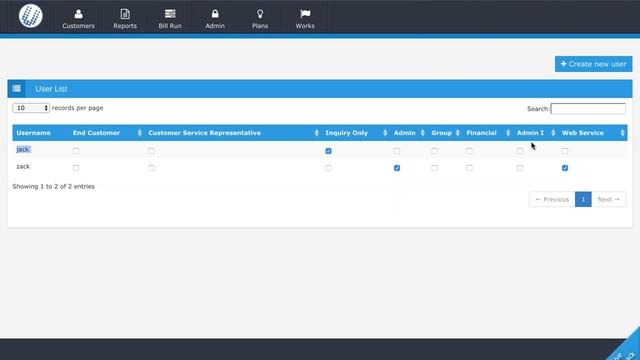This screenshot has width=640, height=360.
Task: Sort by Web Service column arrows
Action: pos(622,133)
